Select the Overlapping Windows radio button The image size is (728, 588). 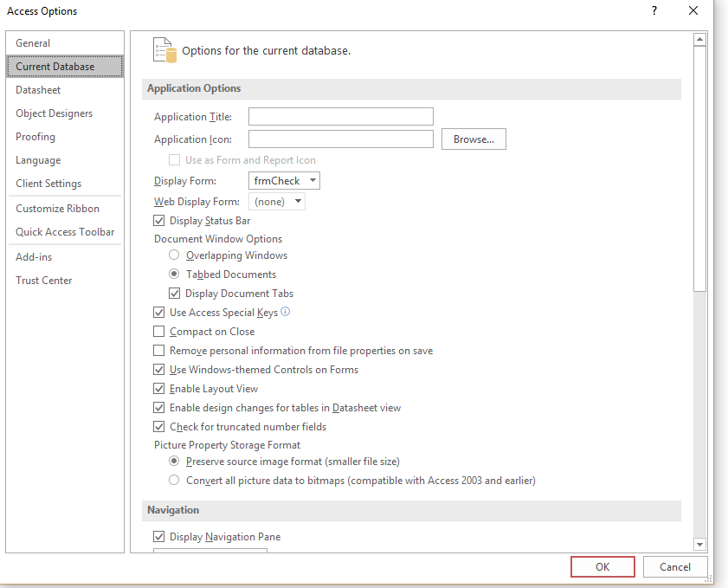pos(174,255)
